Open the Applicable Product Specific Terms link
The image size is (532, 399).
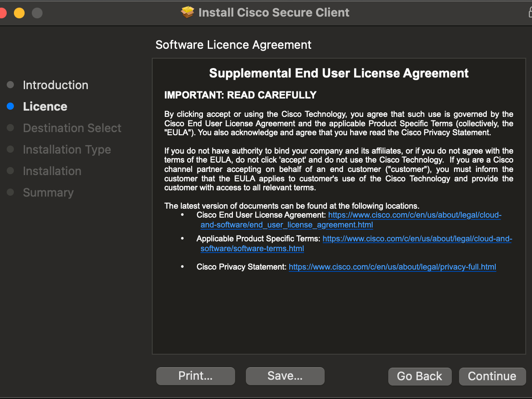pyautogui.click(x=416, y=239)
